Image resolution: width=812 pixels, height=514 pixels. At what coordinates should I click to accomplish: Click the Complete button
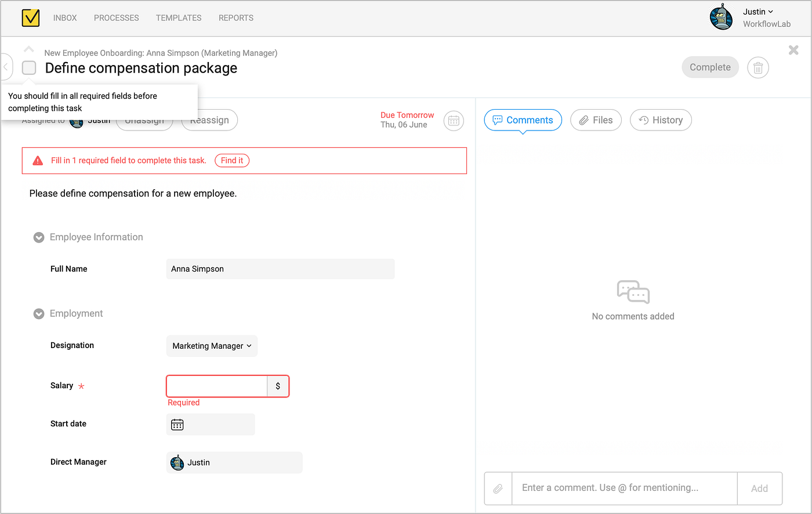click(710, 67)
